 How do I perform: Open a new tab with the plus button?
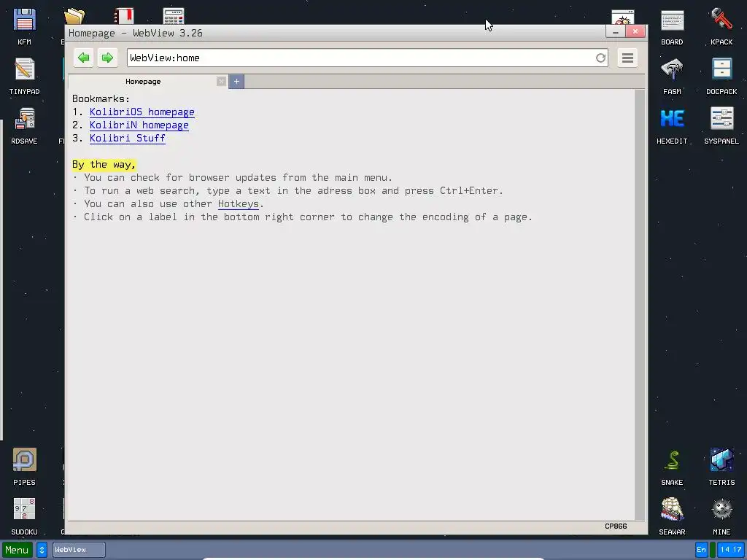coord(236,82)
